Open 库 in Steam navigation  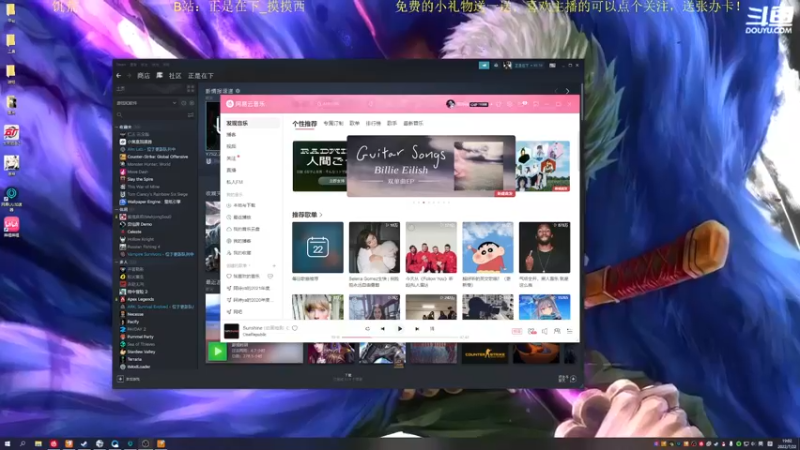click(159, 76)
